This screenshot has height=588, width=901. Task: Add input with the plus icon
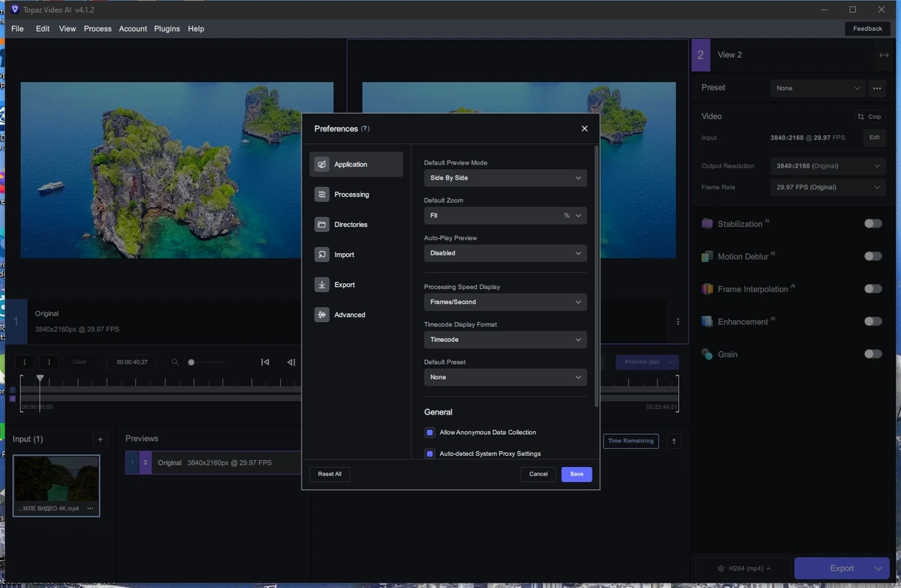pos(100,439)
